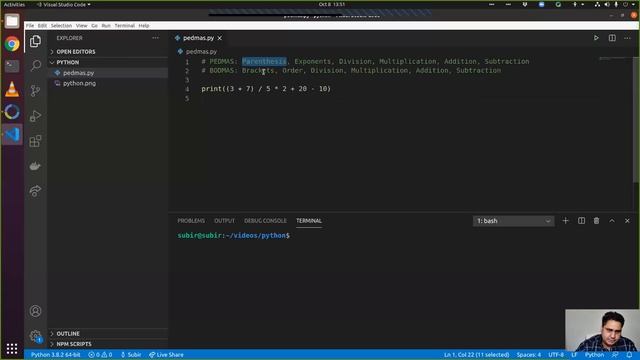640x360 pixels.
Task: Change end of line sequence LF
Action: pos(574,355)
